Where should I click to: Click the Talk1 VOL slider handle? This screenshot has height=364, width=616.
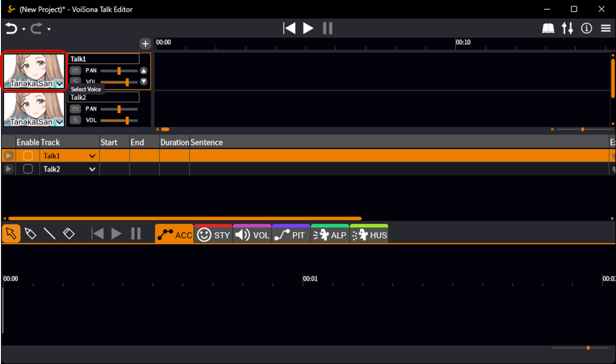click(x=127, y=82)
